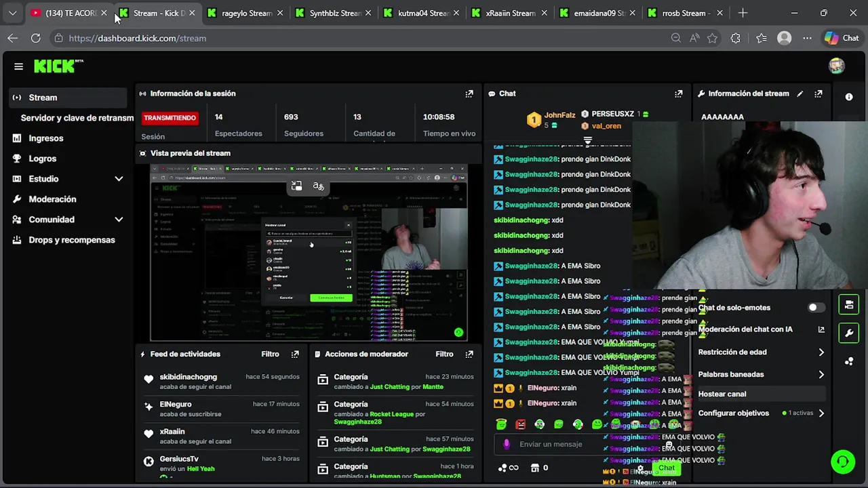Click the info circle icon on right sidebar
The width and height of the screenshot is (868, 488).
849,97
